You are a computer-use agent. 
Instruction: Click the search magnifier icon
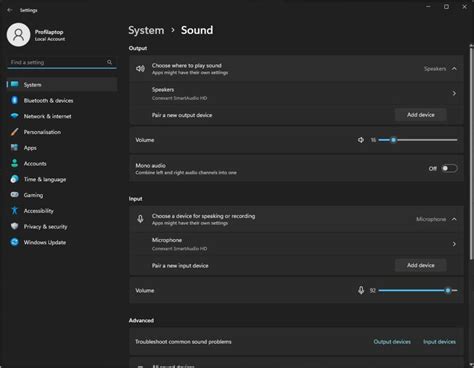(x=109, y=62)
